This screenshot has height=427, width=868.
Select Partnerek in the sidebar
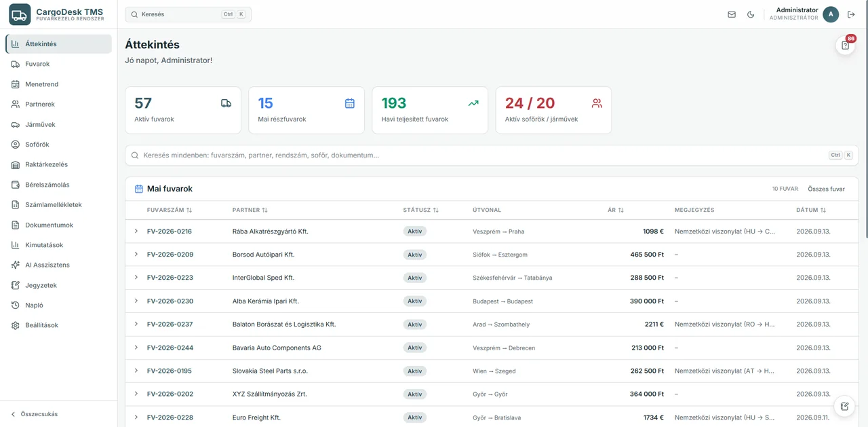[x=58, y=105]
